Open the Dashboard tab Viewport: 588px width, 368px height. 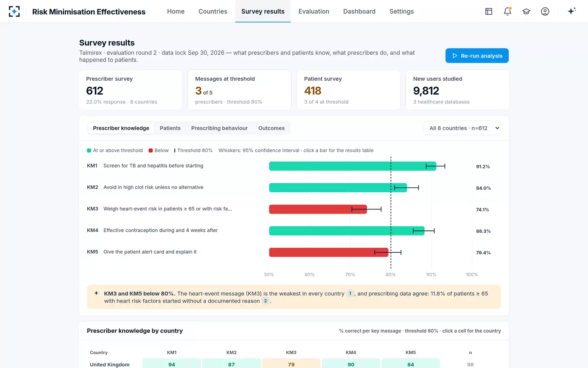point(359,11)
